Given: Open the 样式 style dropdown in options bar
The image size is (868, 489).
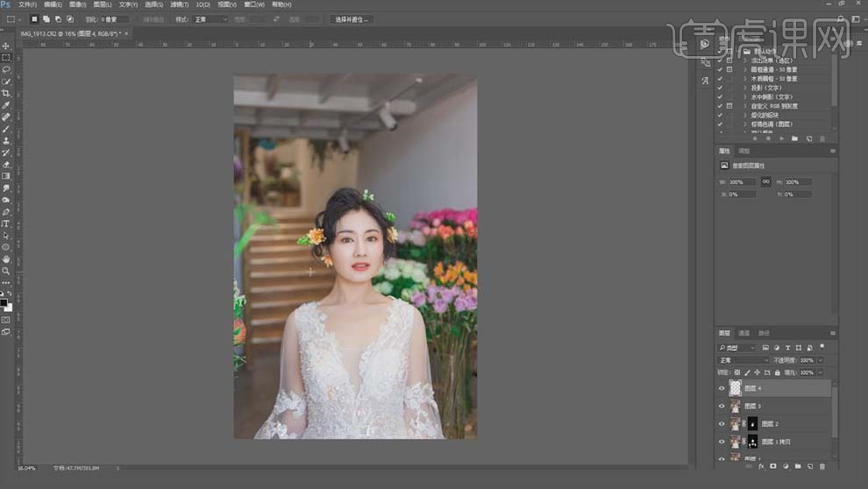Looking at the screenshot, I should (x=210, y=19).
